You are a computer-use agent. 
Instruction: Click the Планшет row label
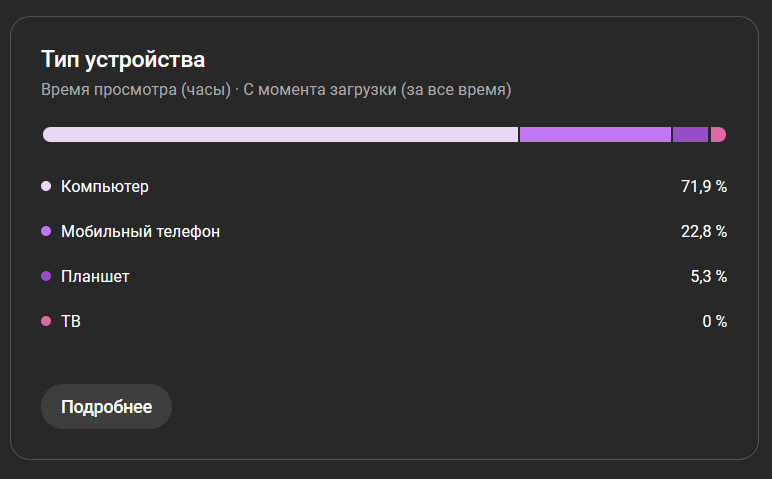95,276
